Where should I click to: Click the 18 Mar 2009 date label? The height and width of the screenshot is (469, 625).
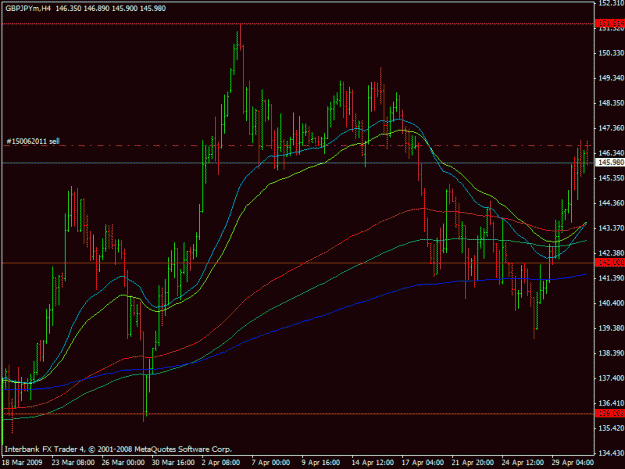tap(22, 463)
